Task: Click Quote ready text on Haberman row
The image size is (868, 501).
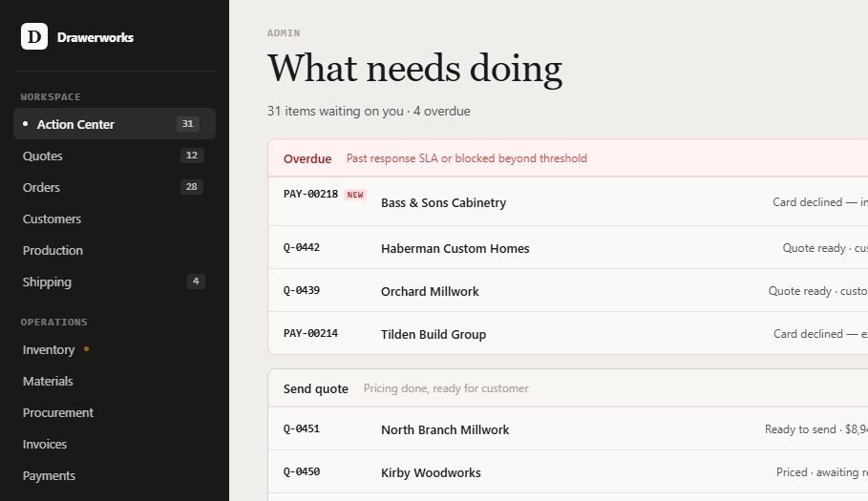Action: tap(825, 248)
